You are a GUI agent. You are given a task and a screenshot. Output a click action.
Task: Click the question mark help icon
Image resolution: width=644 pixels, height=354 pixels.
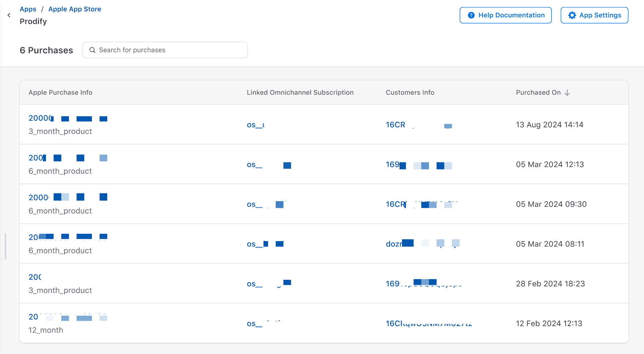(471, 15)
